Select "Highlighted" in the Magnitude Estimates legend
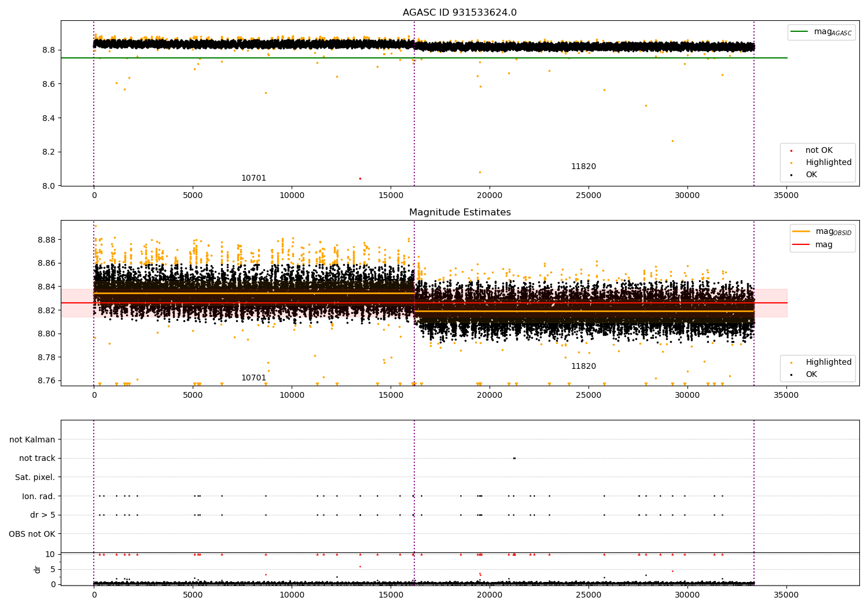The width and height of the screenshot is (868, 608). pos(829,362)
